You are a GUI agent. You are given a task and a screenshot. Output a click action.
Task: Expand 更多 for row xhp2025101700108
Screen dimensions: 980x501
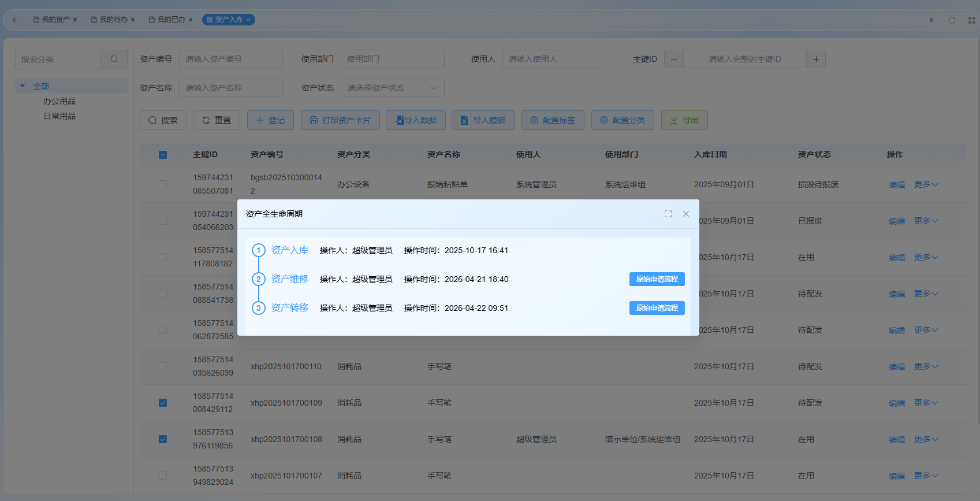(x=926, y=439)
